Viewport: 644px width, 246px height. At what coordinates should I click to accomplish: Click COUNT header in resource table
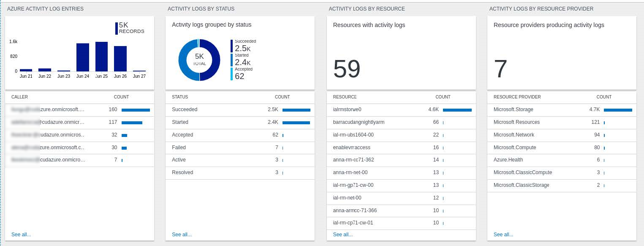click(x=443, y=97)
